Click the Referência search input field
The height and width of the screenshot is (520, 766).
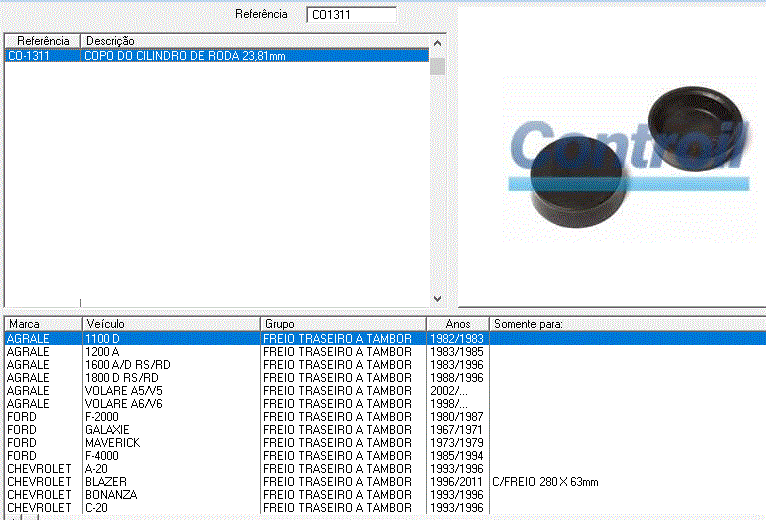coord(351,15)
